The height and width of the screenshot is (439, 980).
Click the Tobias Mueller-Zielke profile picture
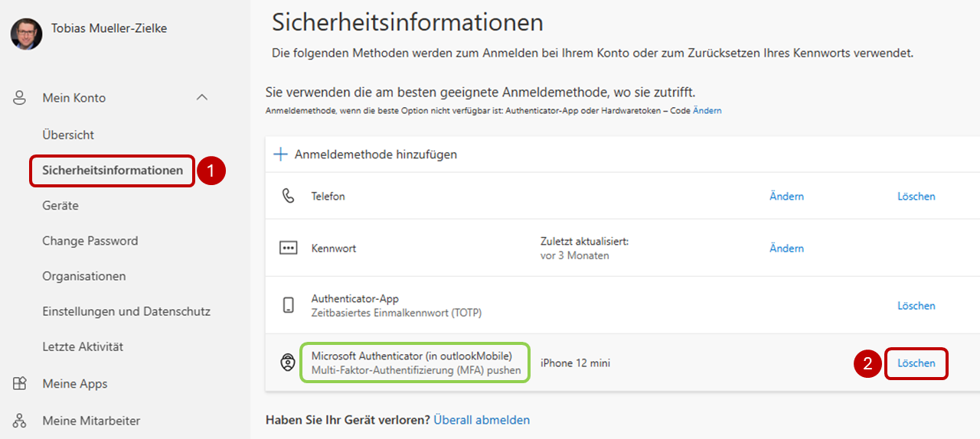[x=26, y=34]
